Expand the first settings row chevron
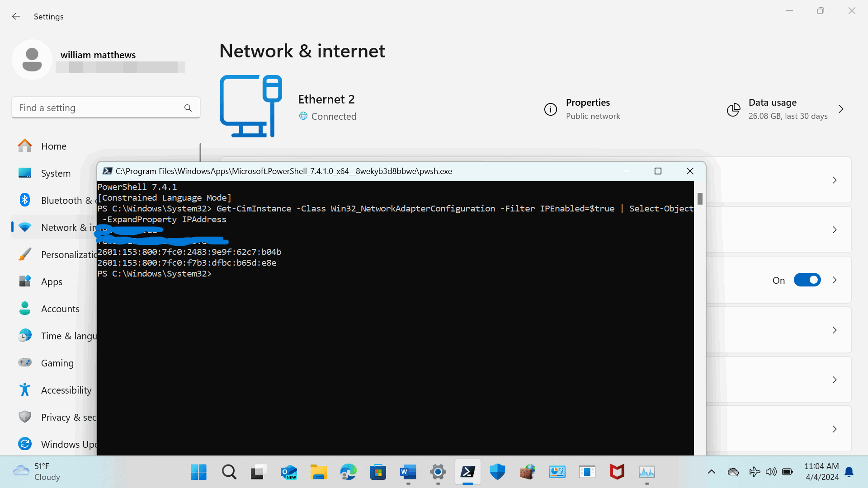 tap(835, 180)
